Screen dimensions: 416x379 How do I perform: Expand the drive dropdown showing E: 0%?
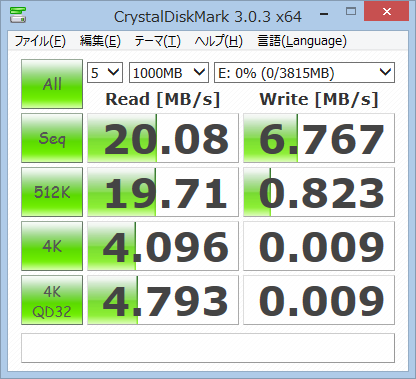pos(304,72)
